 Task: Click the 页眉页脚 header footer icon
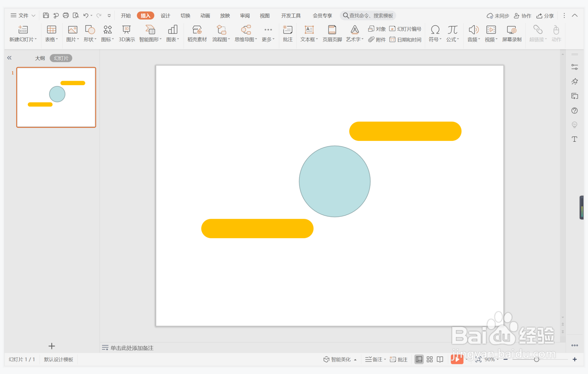[x=332, y=30]
